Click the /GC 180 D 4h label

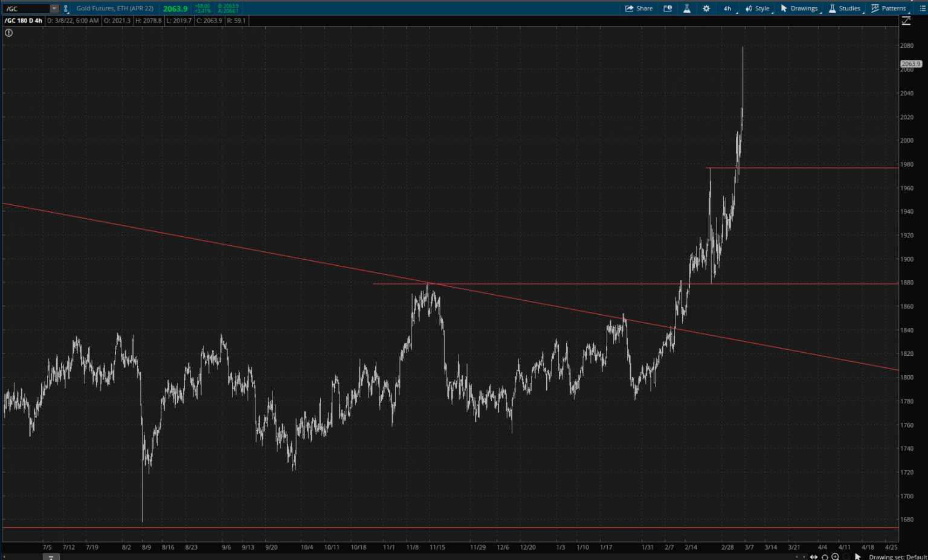(x=24, y=21)
